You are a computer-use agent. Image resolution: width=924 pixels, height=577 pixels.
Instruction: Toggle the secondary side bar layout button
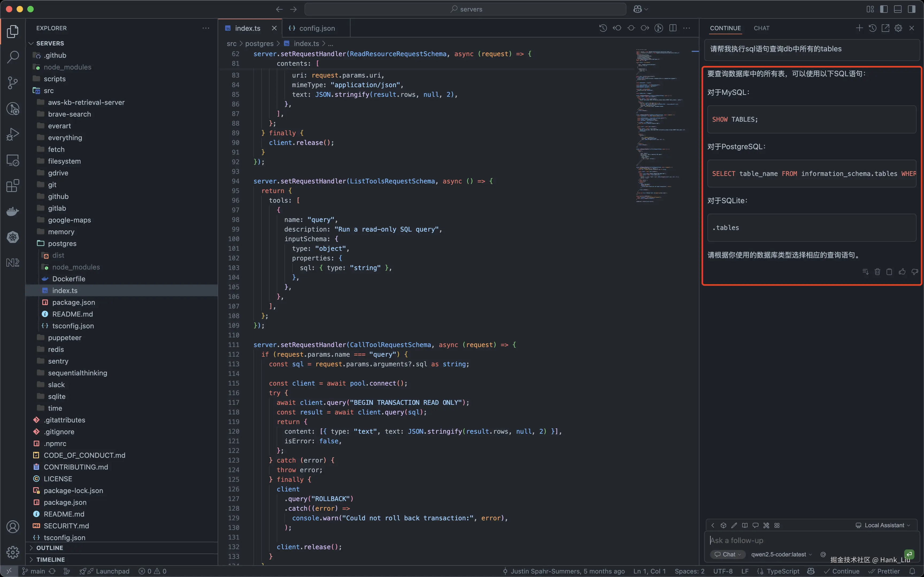coord(911,9)
